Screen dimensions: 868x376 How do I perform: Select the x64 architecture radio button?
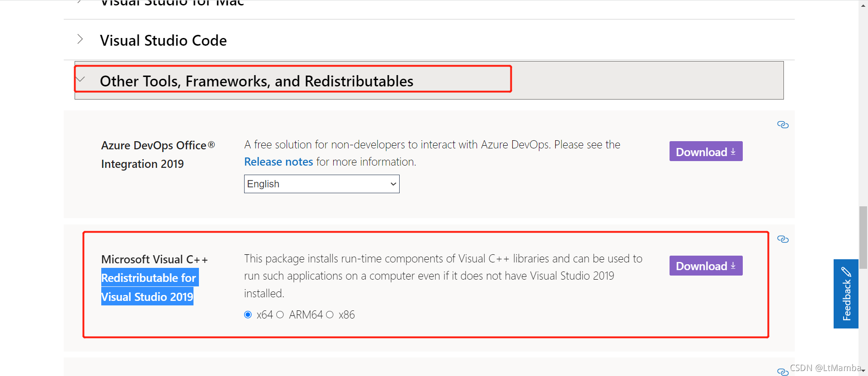(x=248, y=315)
